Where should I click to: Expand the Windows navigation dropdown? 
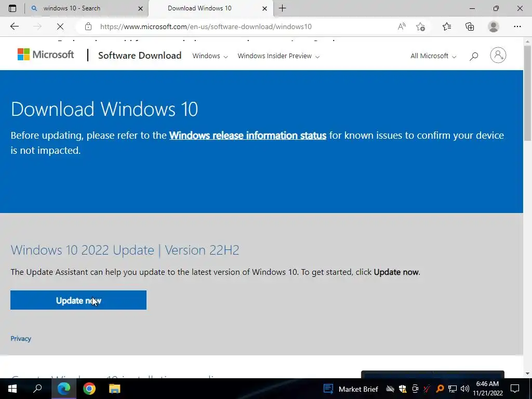(210, 56)
